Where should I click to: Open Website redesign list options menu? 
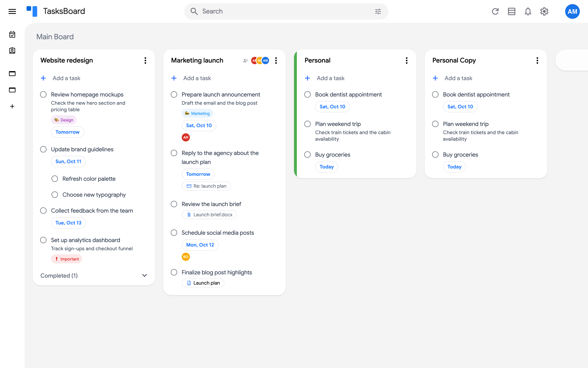145,60
